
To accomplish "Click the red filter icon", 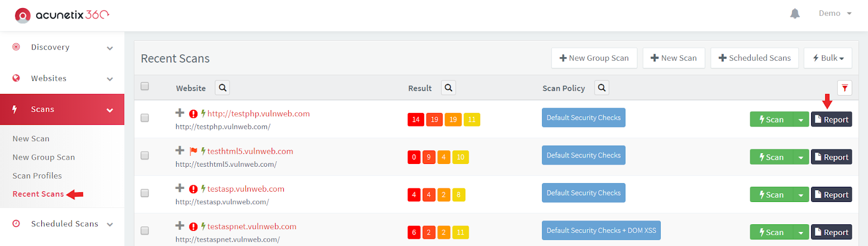I will coord(845,88).
